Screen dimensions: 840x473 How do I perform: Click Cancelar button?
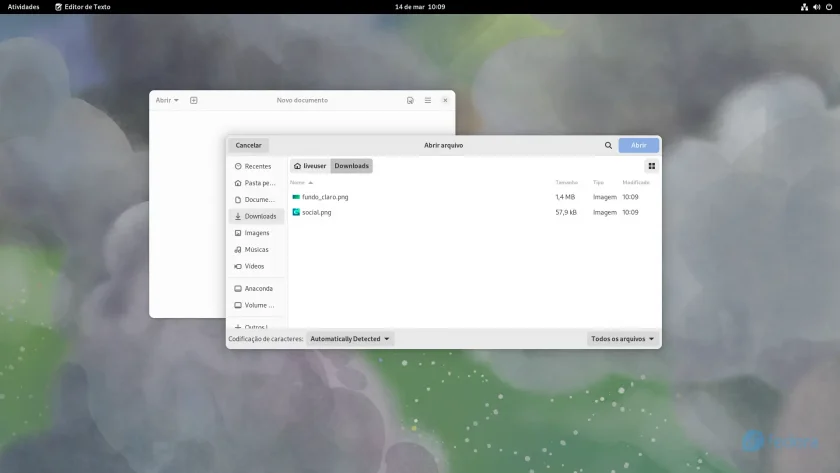pyautogui.click(x=249, y=145)
